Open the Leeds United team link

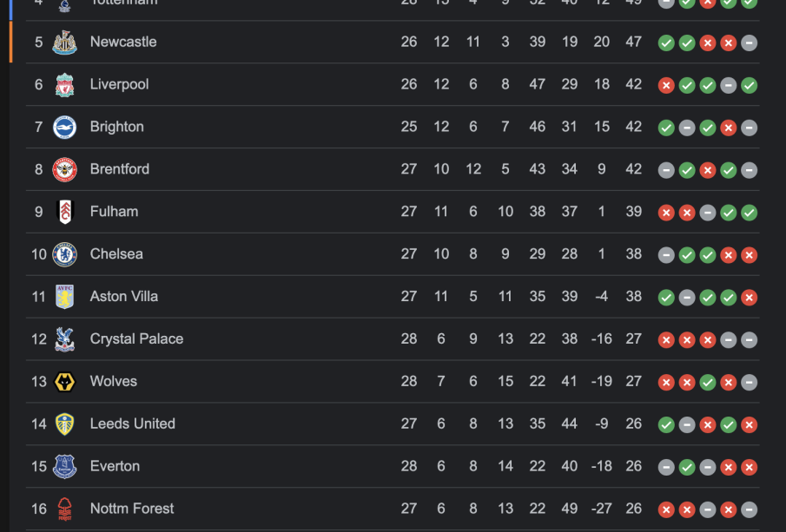pyautogui.click(x=132, y=424)
